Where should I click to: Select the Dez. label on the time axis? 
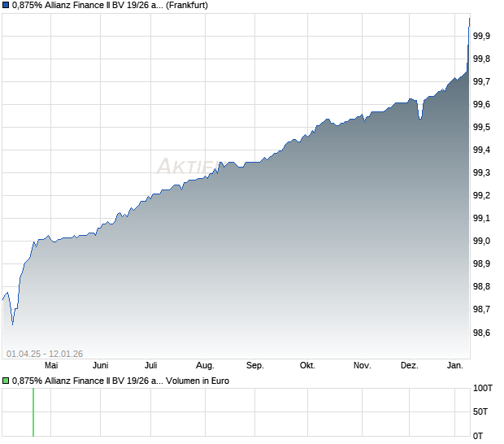(410, 366)
